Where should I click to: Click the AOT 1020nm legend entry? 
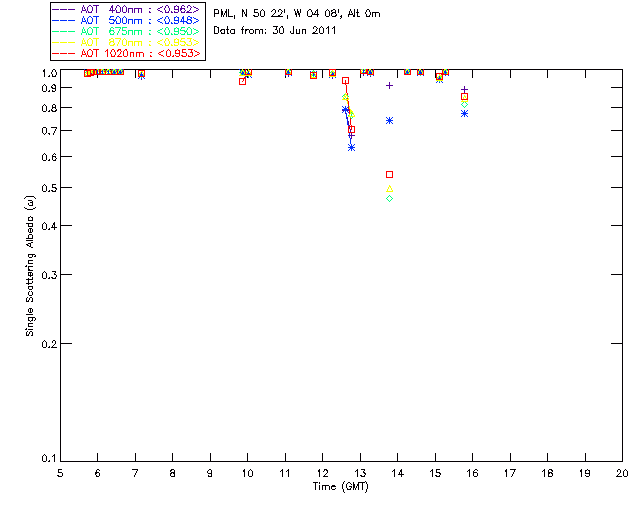(x=127, y=53)
